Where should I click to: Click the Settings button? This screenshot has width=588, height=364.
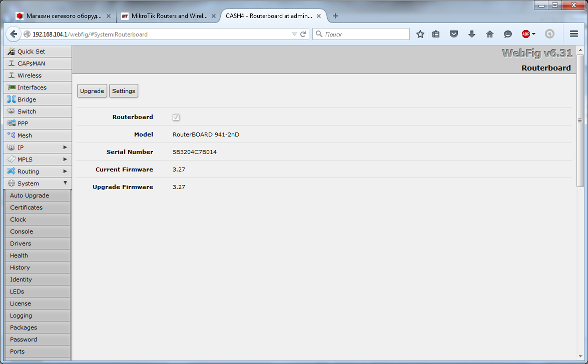tap(124, 91)
